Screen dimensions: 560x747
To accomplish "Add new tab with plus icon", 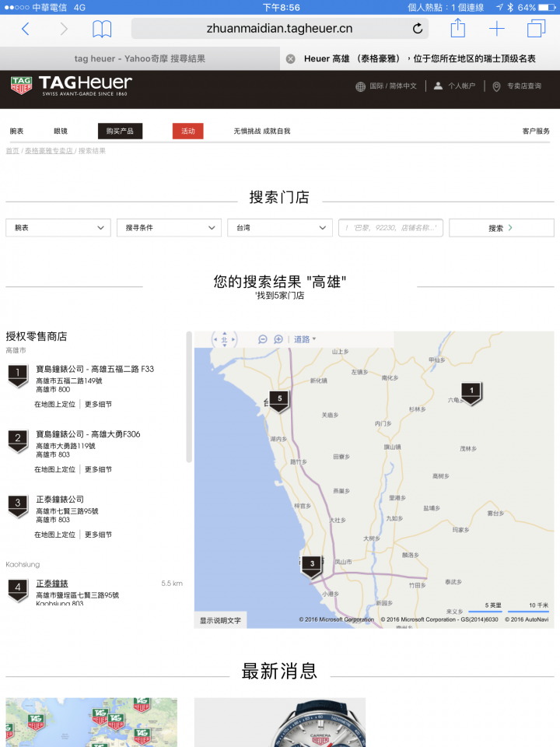I will point(497,29).
